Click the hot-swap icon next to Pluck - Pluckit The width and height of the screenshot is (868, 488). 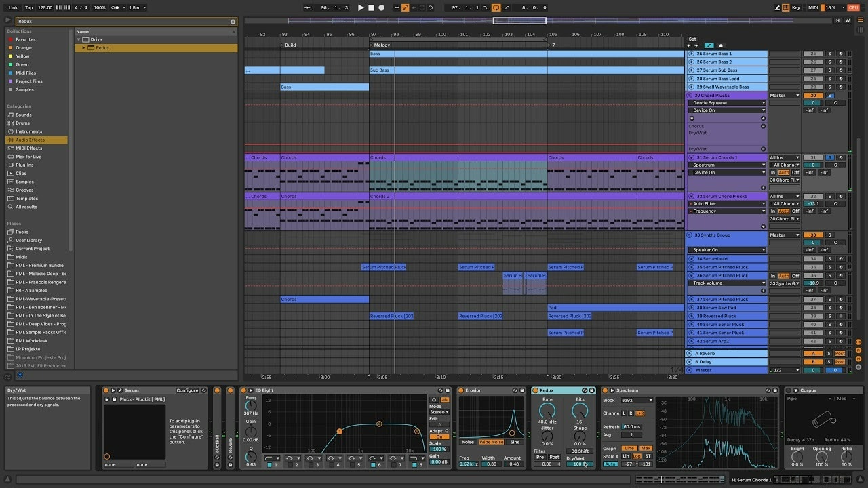107,399
